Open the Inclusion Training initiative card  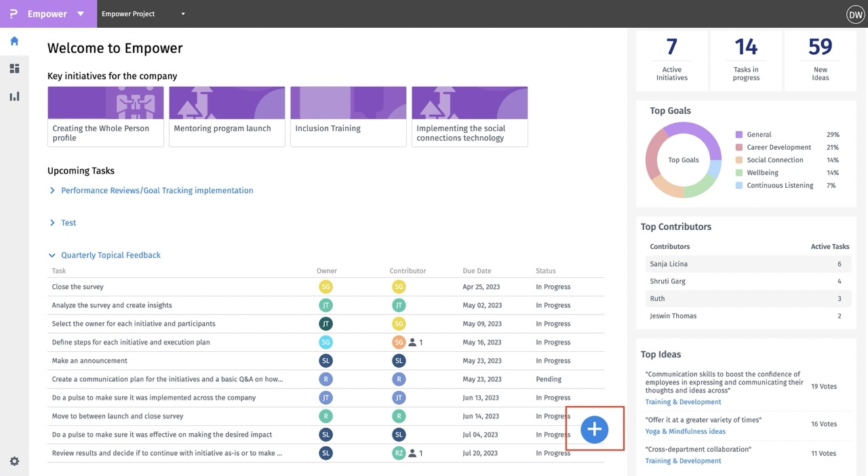point(348,116)
